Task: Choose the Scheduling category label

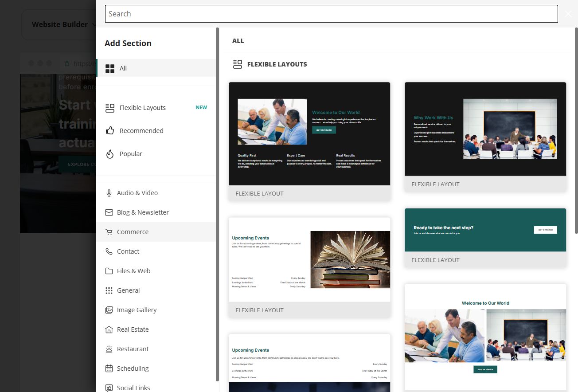Action: pos(133,368)
